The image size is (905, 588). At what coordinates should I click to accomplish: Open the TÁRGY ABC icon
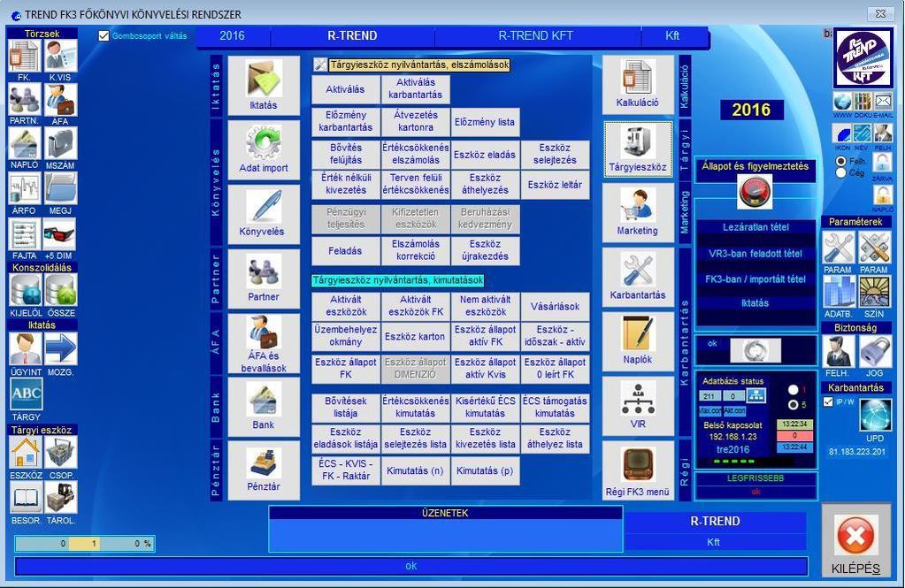click(26, 394)
